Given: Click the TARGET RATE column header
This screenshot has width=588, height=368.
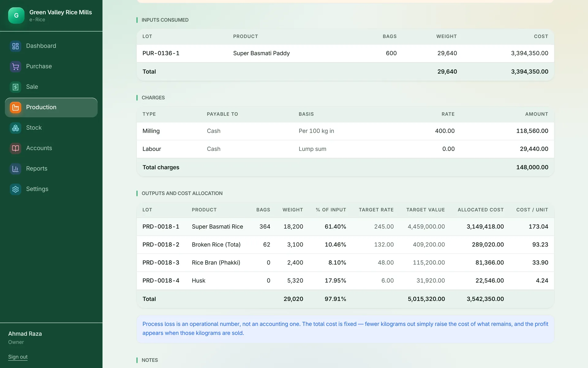Looking at the screenshot, I should click(376, 210).
